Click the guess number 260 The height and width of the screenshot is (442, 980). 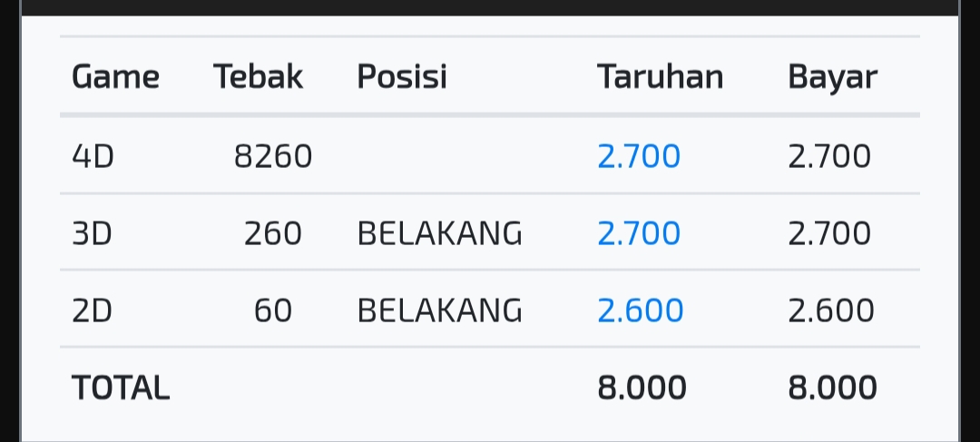[273, 233]
